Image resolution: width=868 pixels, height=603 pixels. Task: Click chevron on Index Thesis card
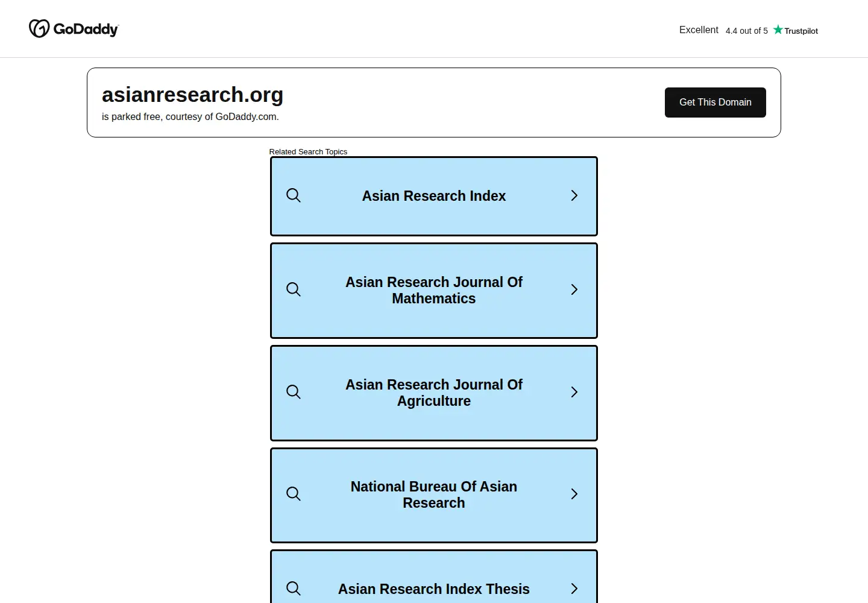[574, 589]
